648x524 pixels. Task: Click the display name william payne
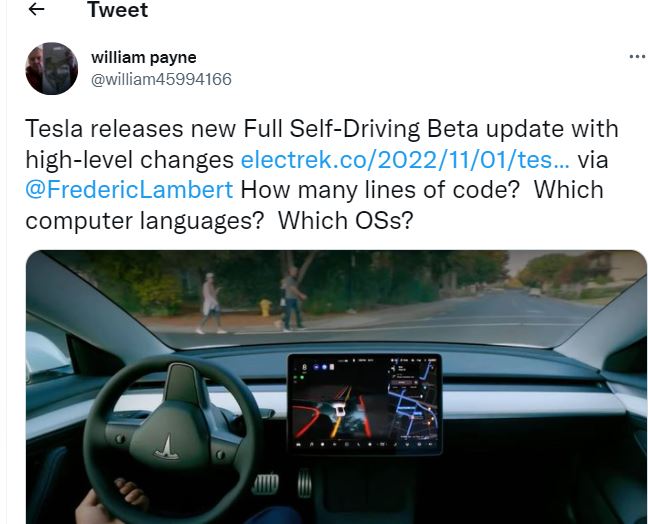[144, 57]
